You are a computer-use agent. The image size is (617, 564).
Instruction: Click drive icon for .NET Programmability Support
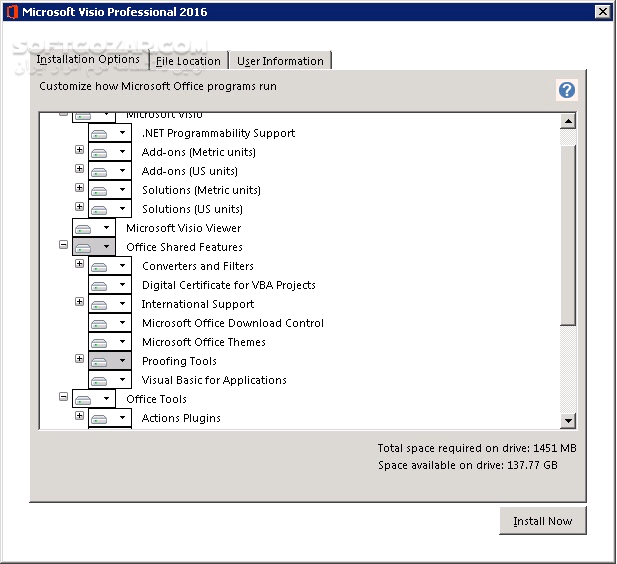(101, 134)
